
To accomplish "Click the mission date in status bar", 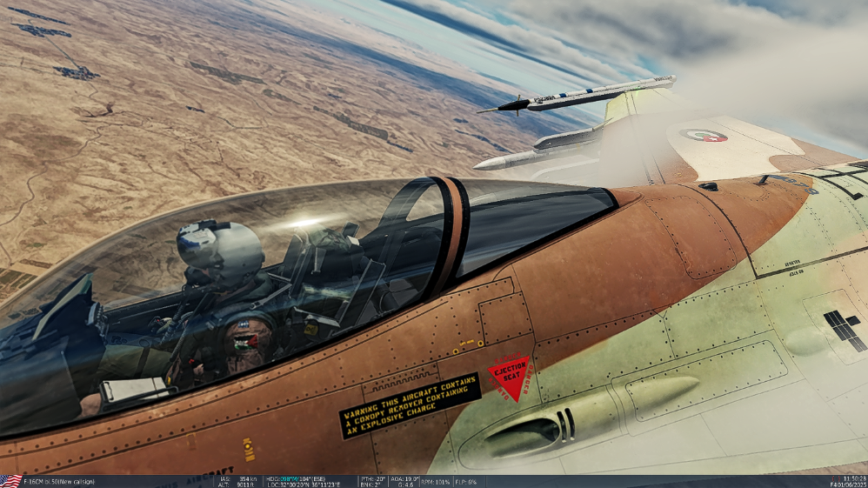I will coord(848,484).
